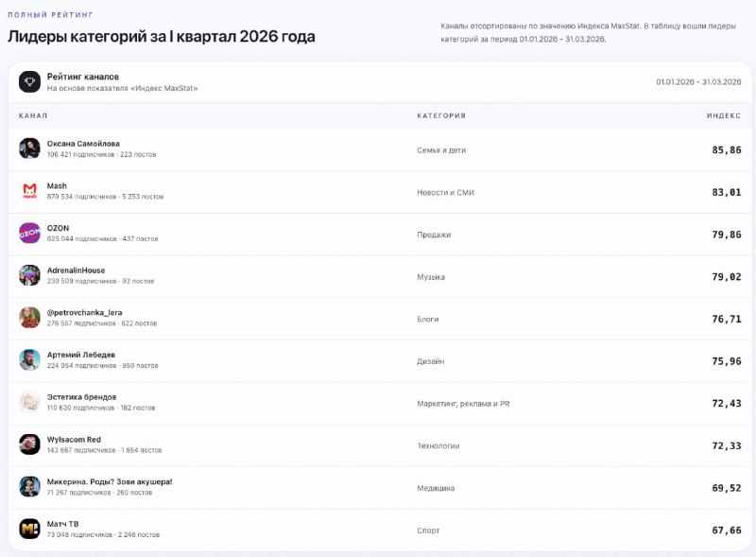
Task: Click Wylsacom Red 143 667 подписчиков stats
Action: [x=104, y=450]
